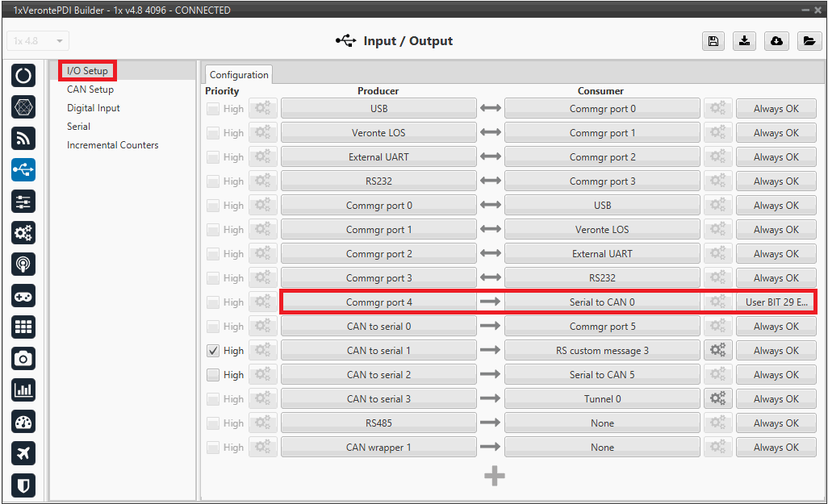Screen dimensions: 828x504
Task: Click the open folder icon
Action: click(x=808, y=42)
